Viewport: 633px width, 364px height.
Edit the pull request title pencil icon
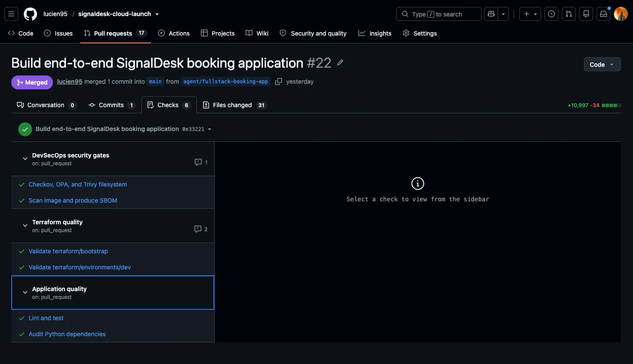point(340,63)
